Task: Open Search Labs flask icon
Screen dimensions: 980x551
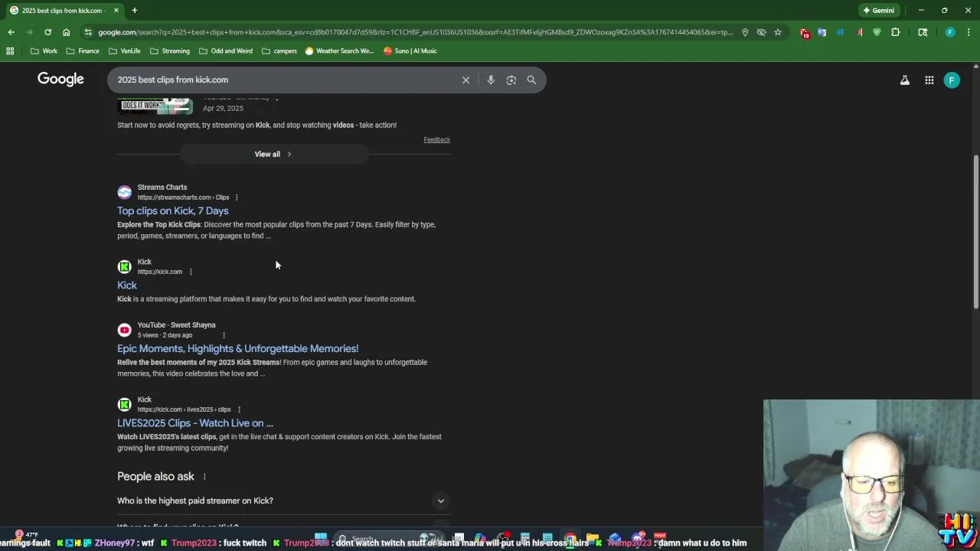Action: (904, 80)
